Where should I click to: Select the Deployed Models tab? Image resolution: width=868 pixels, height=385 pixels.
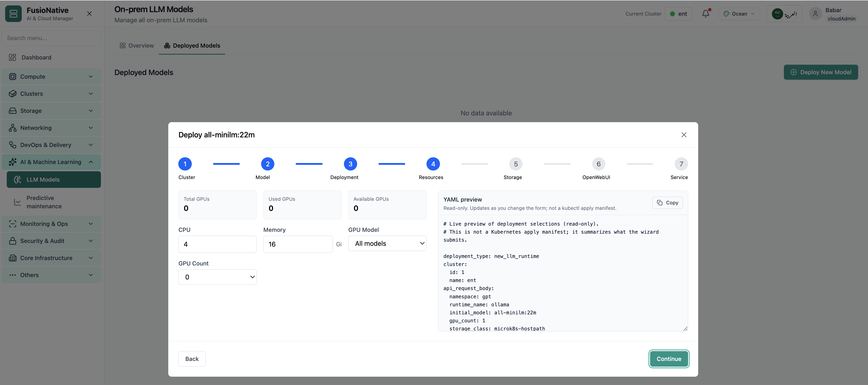[192, 46]
